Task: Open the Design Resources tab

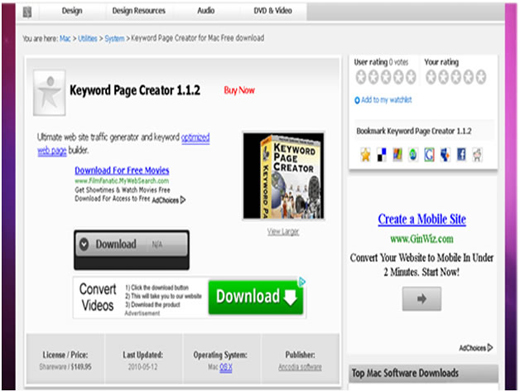Action: [x=139, y=11]
